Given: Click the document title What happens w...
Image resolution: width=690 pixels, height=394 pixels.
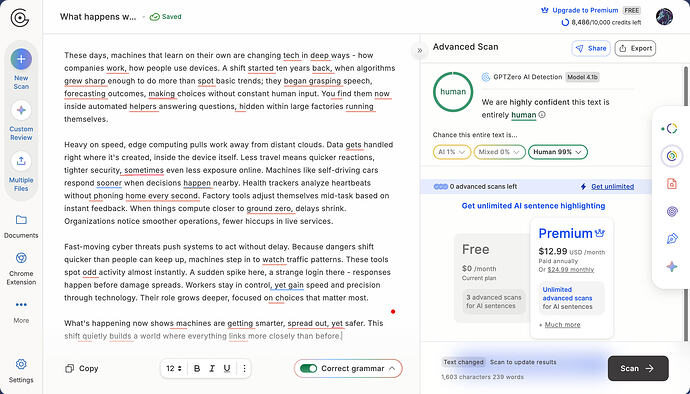Looking at the screenshot, I should [x=98, y=17].
